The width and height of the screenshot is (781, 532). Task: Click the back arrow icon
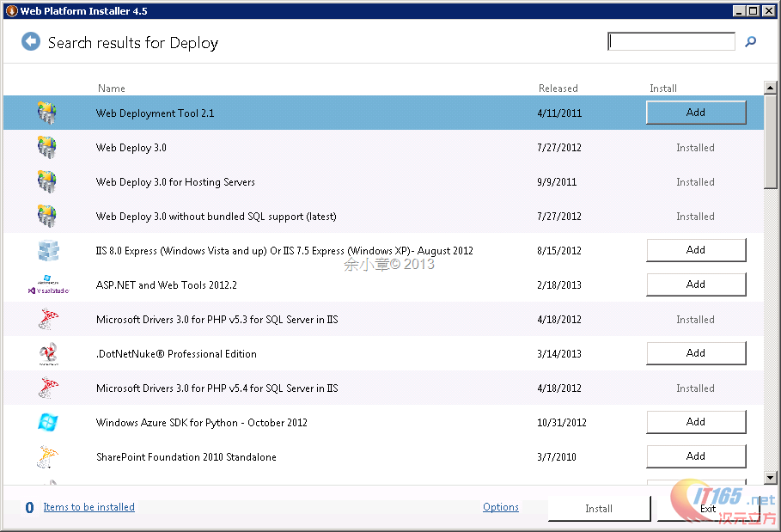point(31,42)
